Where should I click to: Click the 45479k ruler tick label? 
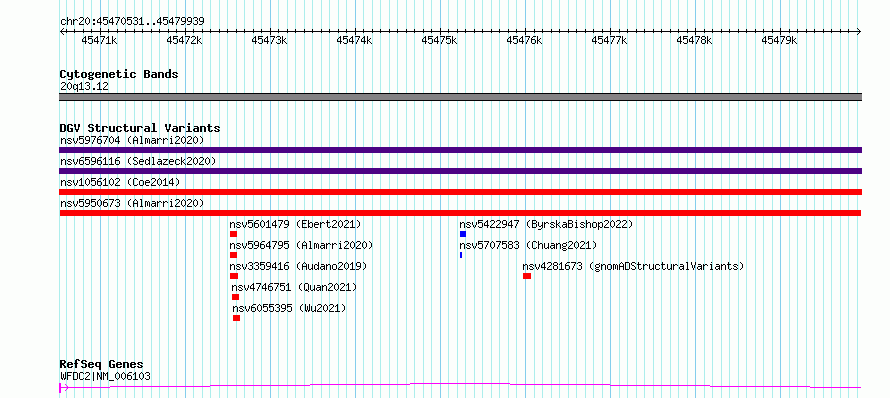pyautogui.click(x=780, y=40)
